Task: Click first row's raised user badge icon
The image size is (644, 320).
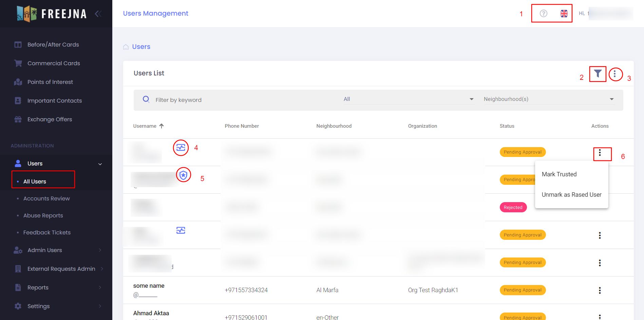Action: 181,148
